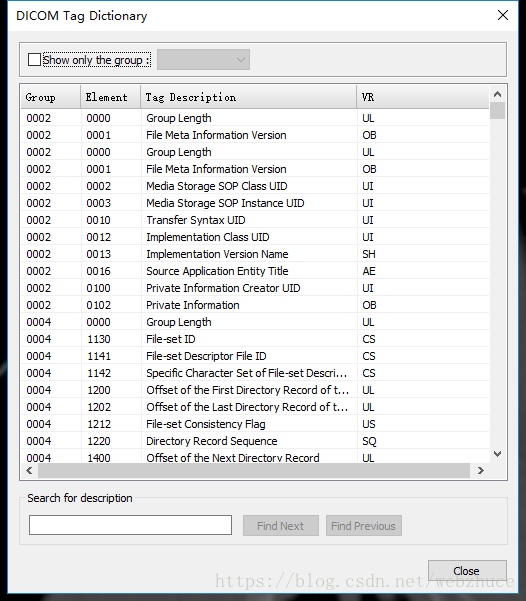The width and height of the screenshot is (526, 601).
Task: Click the horizontal scrollbar right arrow
Action: point(480,470)
